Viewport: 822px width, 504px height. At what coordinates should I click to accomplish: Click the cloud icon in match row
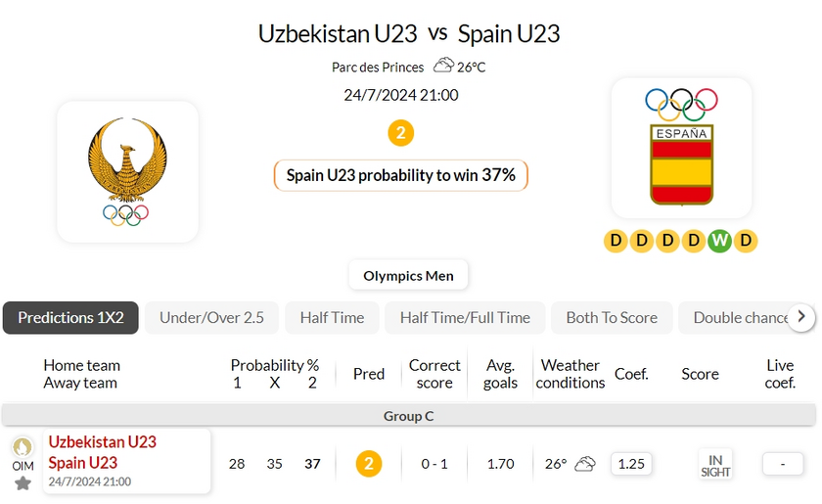tap(585, 464)
